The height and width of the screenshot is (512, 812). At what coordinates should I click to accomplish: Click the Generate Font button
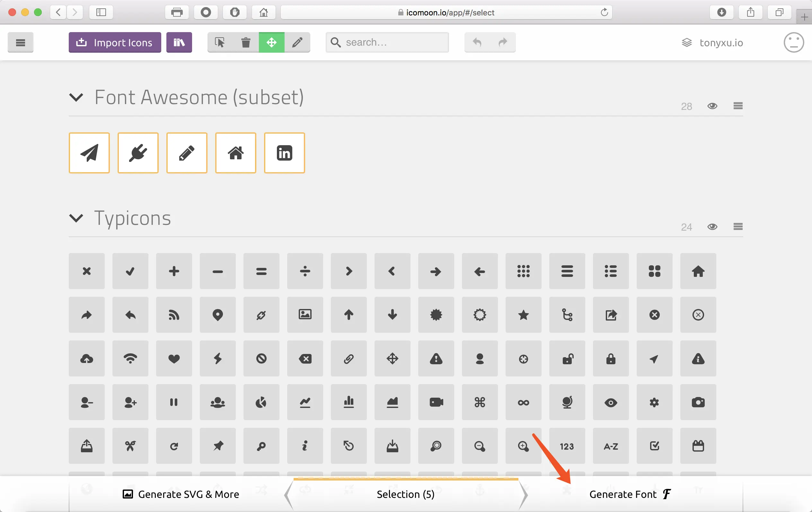pos(630,494)
